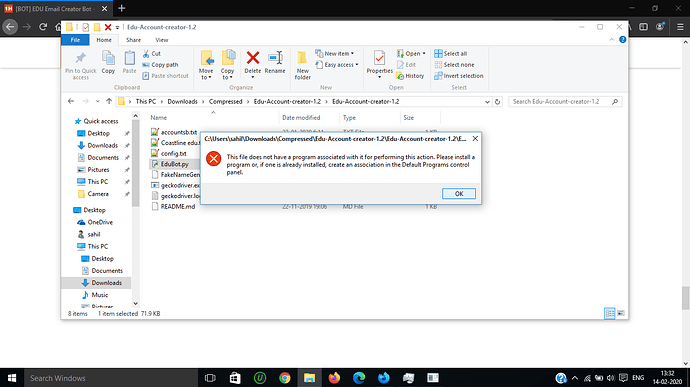Click Paste shortcut command

point(165,76)
